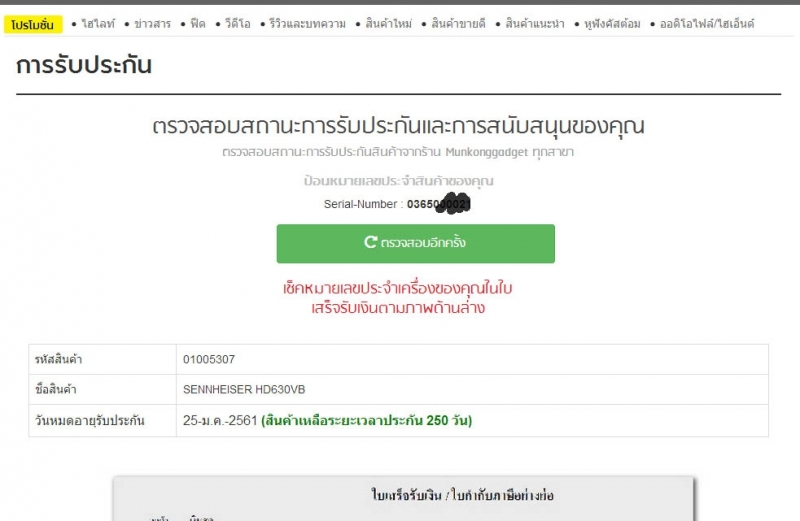Navigate to the วีดีโอ page
Viewport: 800px width, 521px height.
click(239, 24)
